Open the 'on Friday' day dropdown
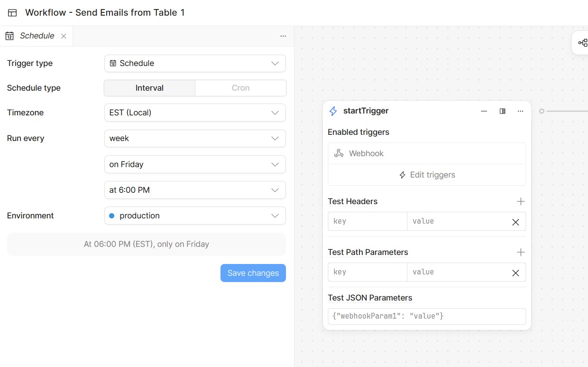This screenshot has width=588, height=367. [195, 164]
